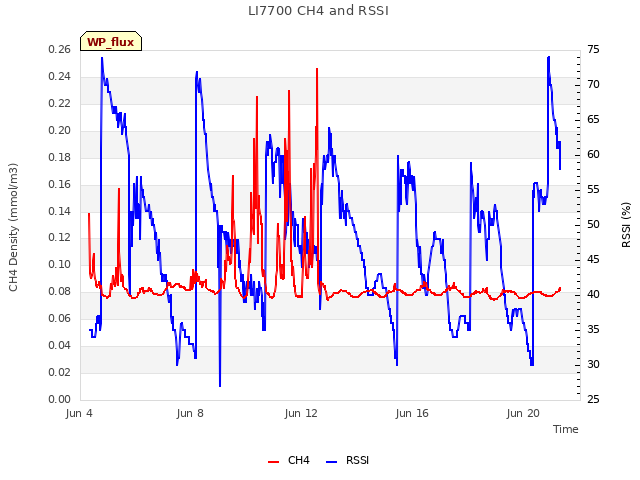Click the tallest red CH4 spike near Jun 12
Screen dimensions: 640x480
[x=317, y=69]
